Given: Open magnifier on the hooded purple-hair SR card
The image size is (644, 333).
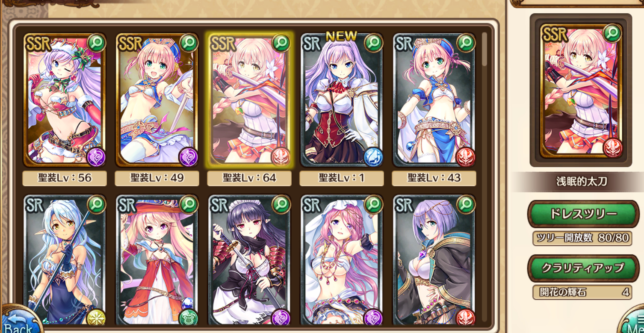Looking at the screenshot, I should coord(466,204).
